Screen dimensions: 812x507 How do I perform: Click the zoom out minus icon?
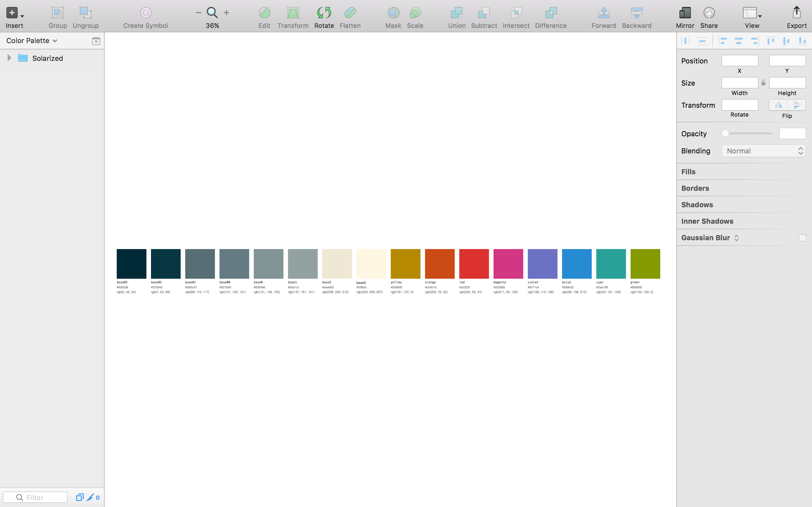coord(198,13)
